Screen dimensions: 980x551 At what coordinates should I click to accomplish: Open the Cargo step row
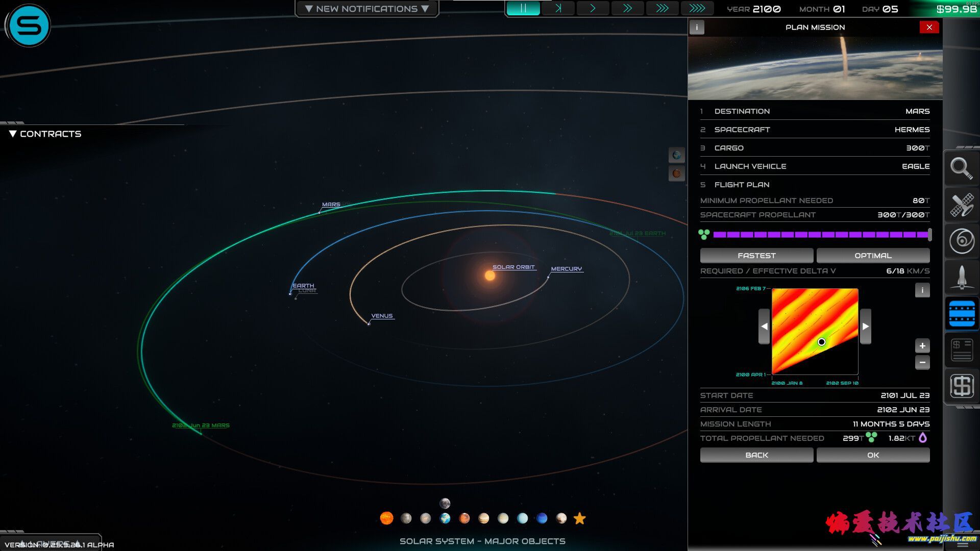pos(815,148)
